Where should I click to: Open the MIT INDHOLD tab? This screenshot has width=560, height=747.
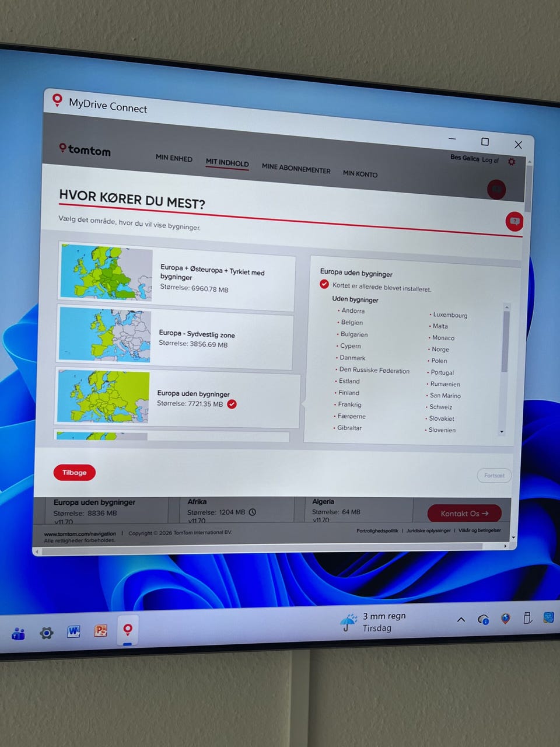pyautogui.click(x=227, y=163)
